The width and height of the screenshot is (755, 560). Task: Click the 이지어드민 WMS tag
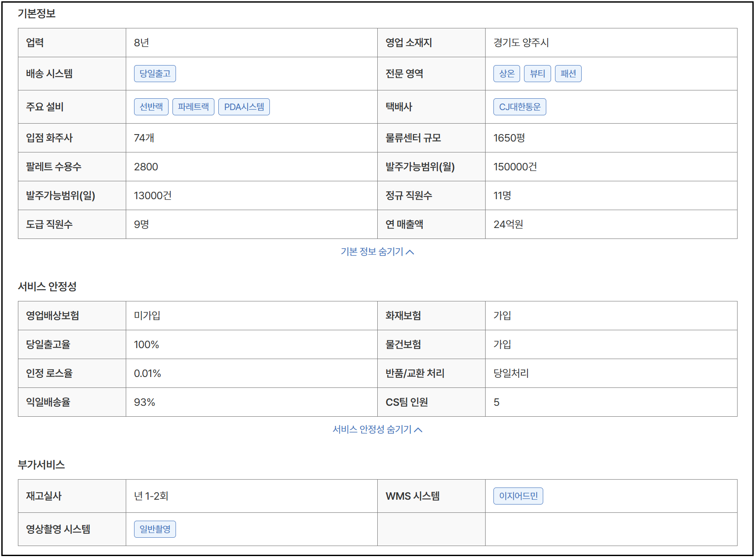[x=518, y=496]
